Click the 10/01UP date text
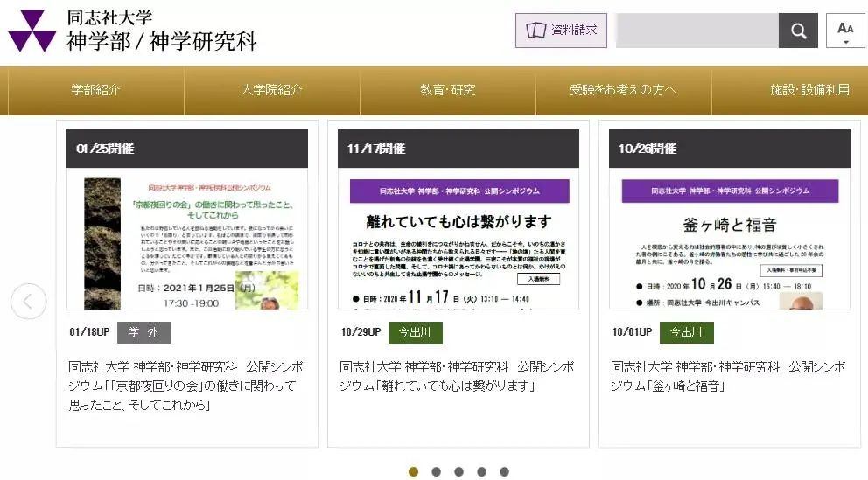The width and height of the screenshot is (868, 480). point(632,332)
